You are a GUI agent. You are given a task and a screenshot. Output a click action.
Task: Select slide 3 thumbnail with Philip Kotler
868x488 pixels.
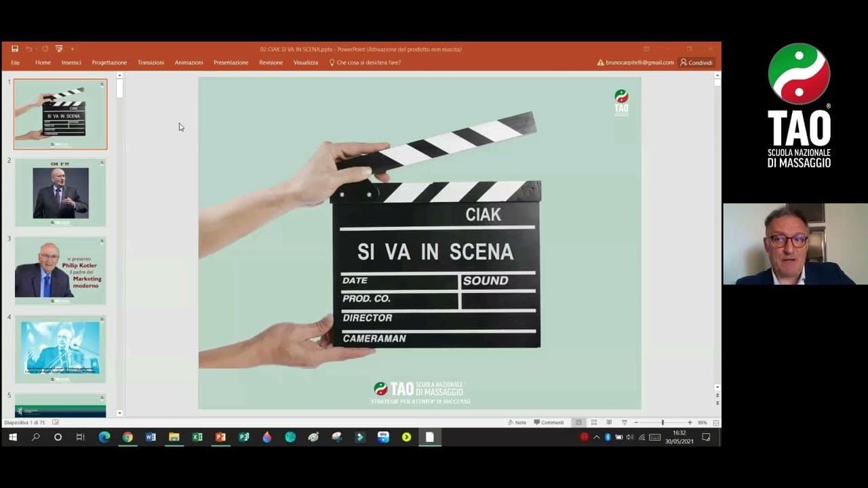pos(60,270)
